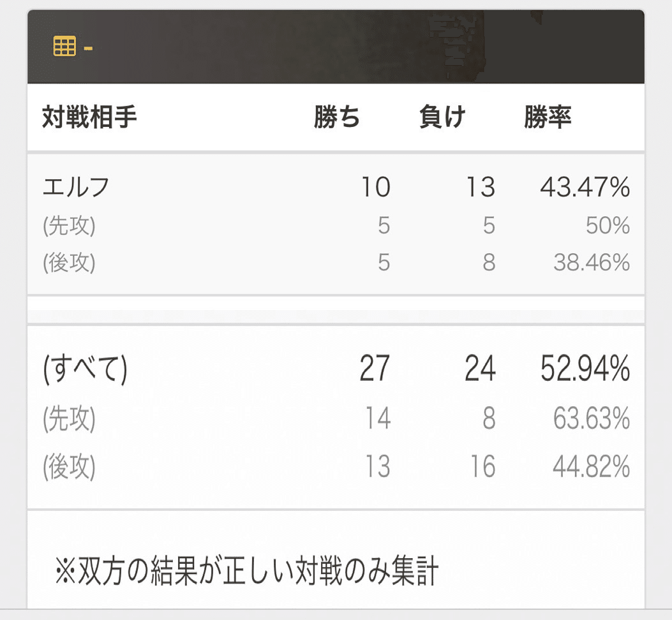Click エルフ win count 10
Viewport: 672px width, 620px height.
pyautogui.click(x=376, y=188)
